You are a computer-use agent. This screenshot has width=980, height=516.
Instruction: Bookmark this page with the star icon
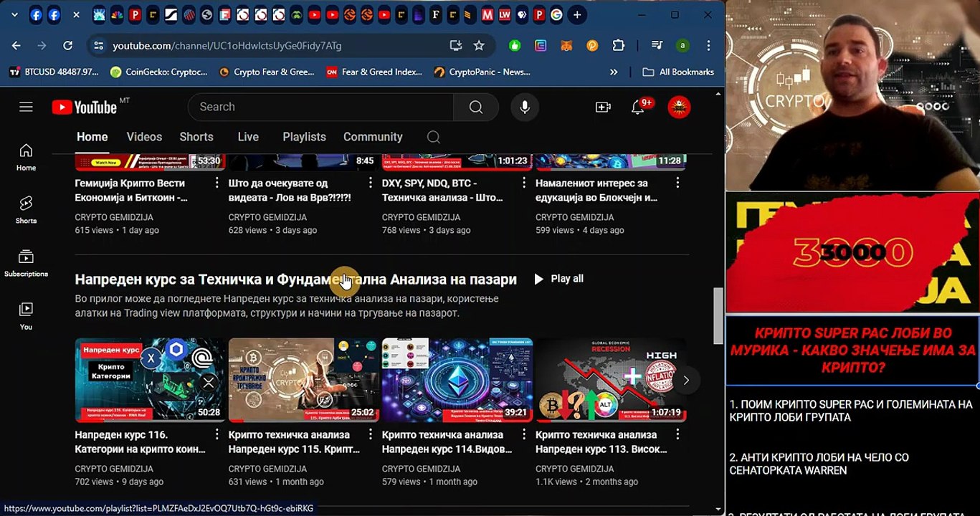point(479,45)
